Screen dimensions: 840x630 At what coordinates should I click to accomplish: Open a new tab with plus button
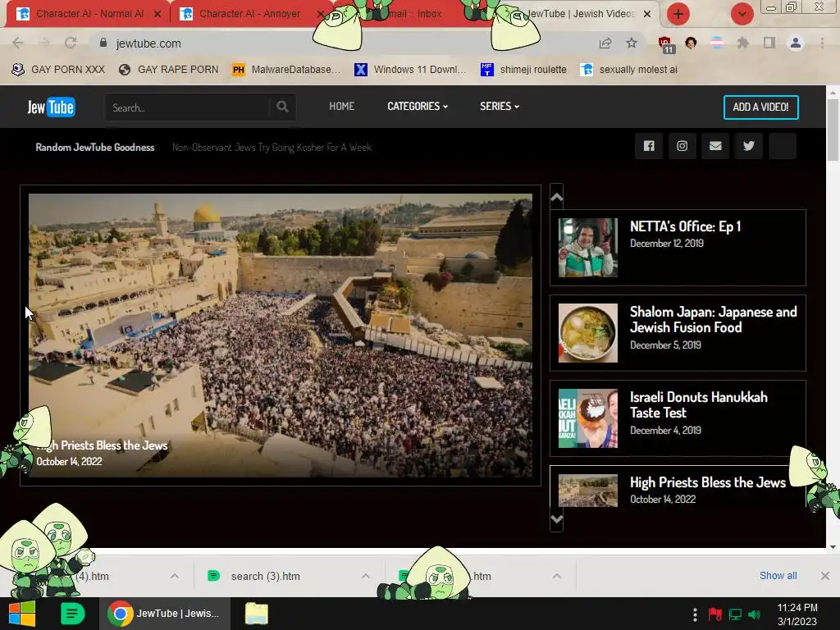[x=678, y=14]
